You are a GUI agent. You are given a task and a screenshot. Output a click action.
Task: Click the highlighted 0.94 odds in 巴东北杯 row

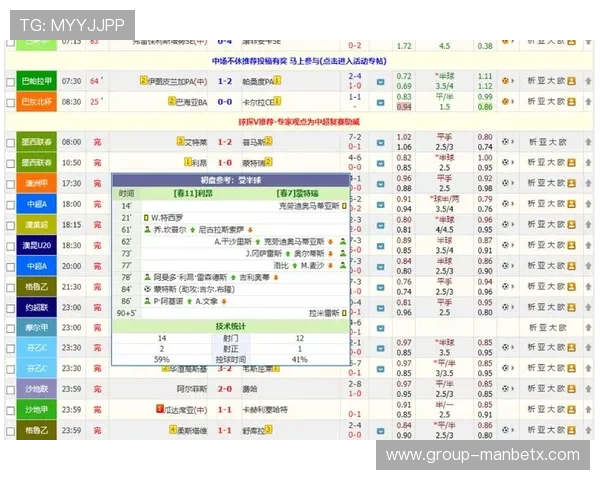click(x=404, y=107)
